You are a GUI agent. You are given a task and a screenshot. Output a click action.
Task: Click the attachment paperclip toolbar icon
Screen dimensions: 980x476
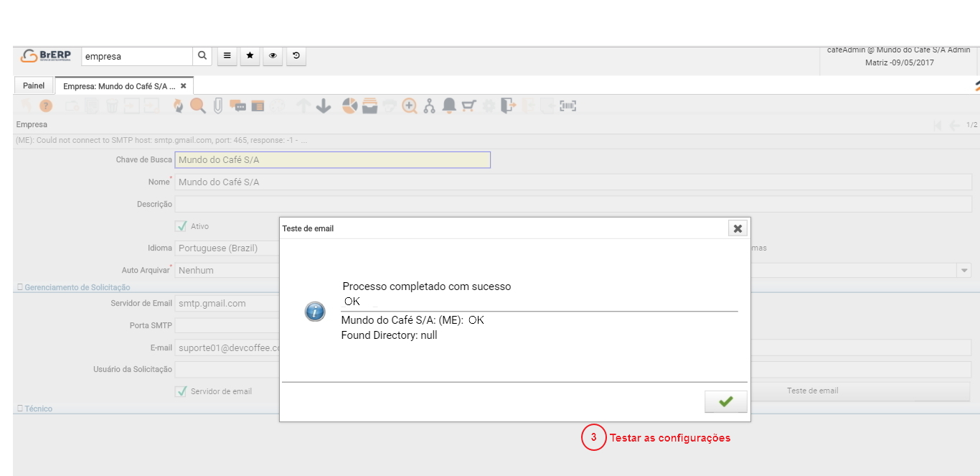[x=218, y=106]
